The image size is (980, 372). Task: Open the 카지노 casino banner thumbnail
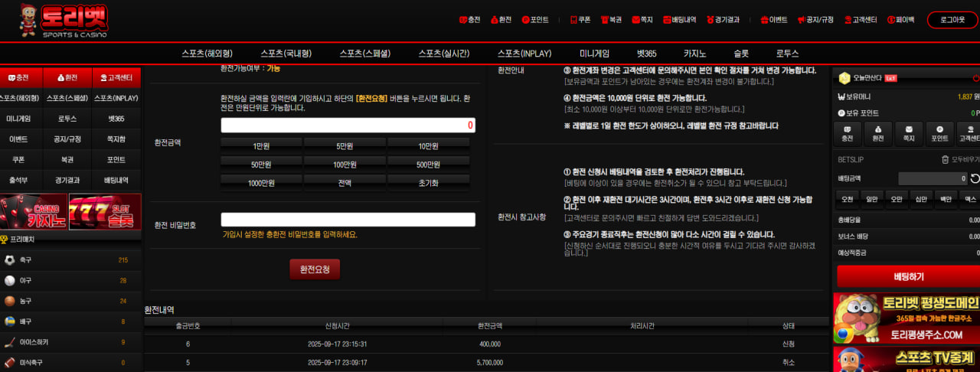pos(33,212)
